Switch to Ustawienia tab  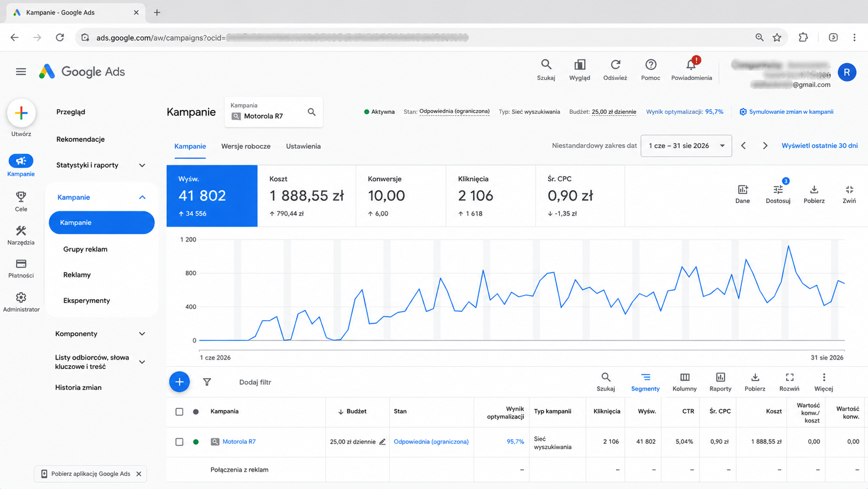coord(303,146)
